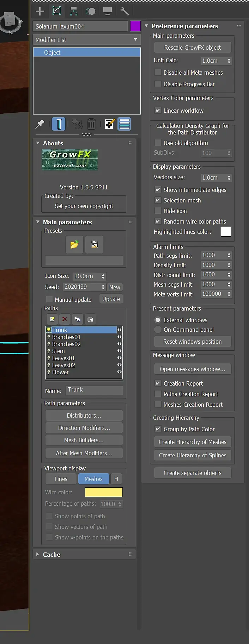Toggle visibility eye of Flower path

click(120, 372)
